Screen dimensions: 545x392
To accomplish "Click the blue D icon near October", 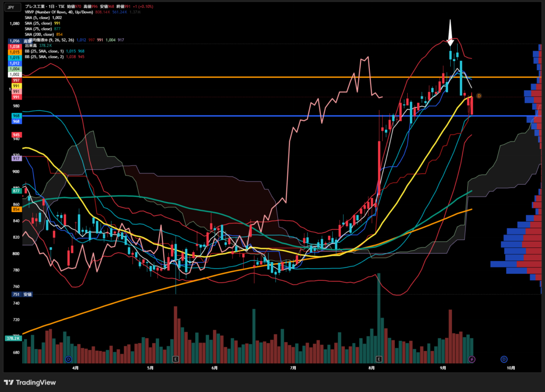I will tap(504, 359).
